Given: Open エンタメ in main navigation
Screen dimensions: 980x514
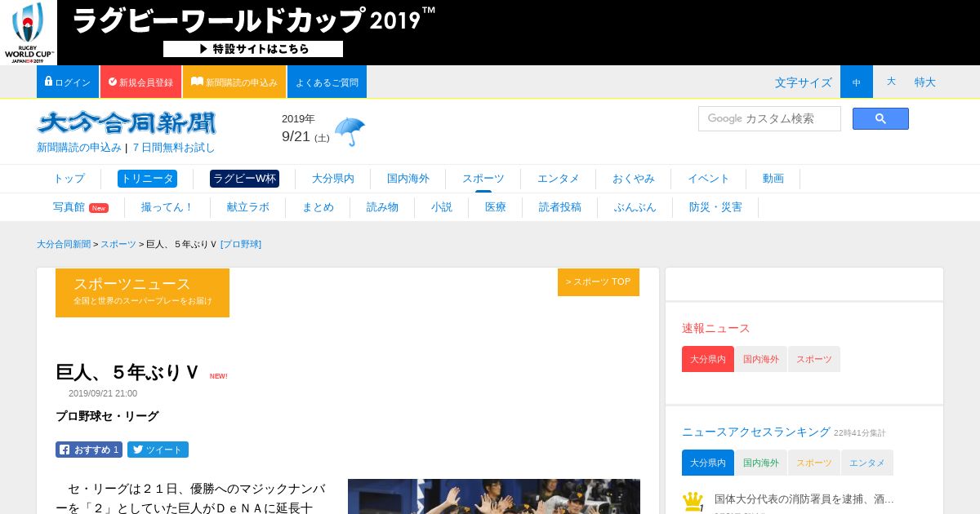Looking at the screenshot, I should coord(559,179).
